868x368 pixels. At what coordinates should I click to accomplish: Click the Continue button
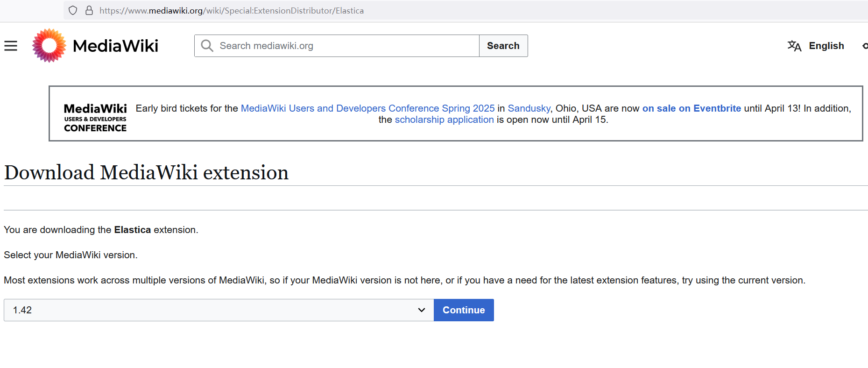coord(464,310)
